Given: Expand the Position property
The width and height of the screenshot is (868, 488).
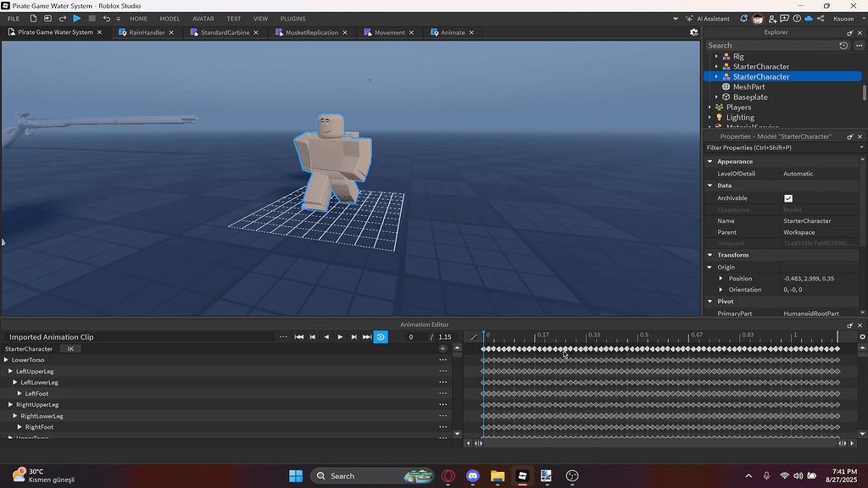Looking at the screenshot, I should [x=721, y=278].
